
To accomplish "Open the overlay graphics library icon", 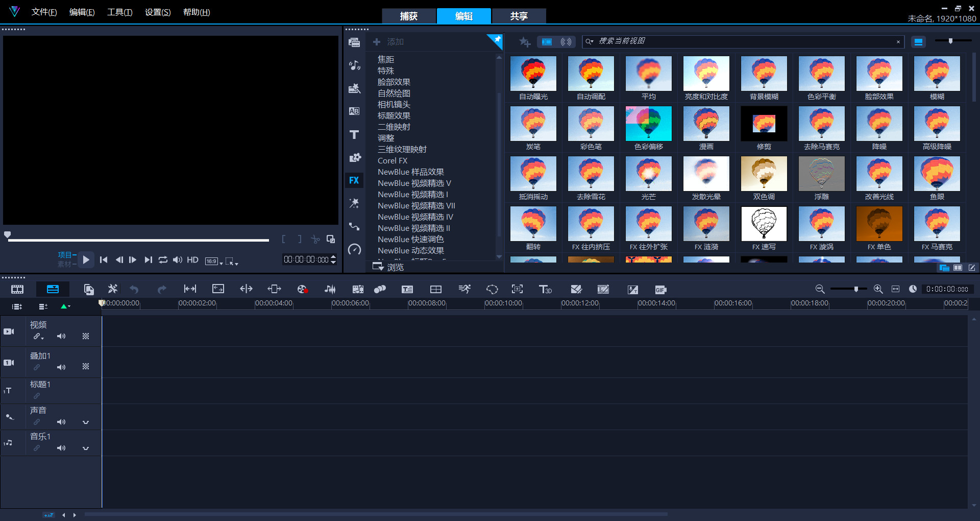I will pos(355,157).
